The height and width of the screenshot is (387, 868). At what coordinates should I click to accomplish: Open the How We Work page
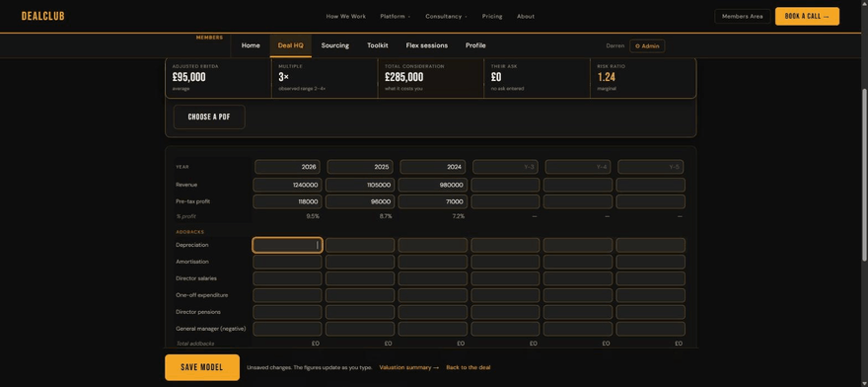pos(345,17)
